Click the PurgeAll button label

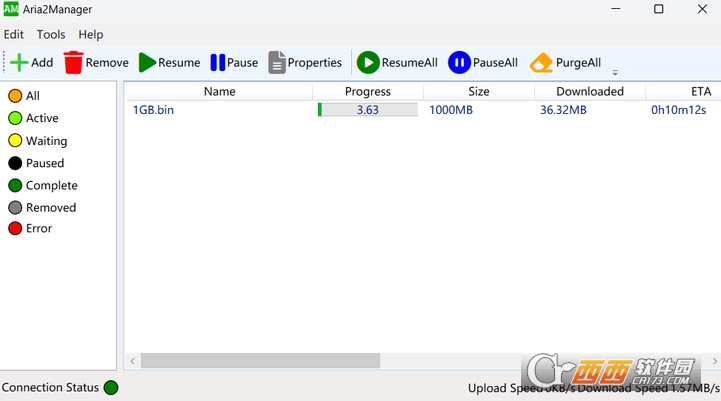click(578, 63)
